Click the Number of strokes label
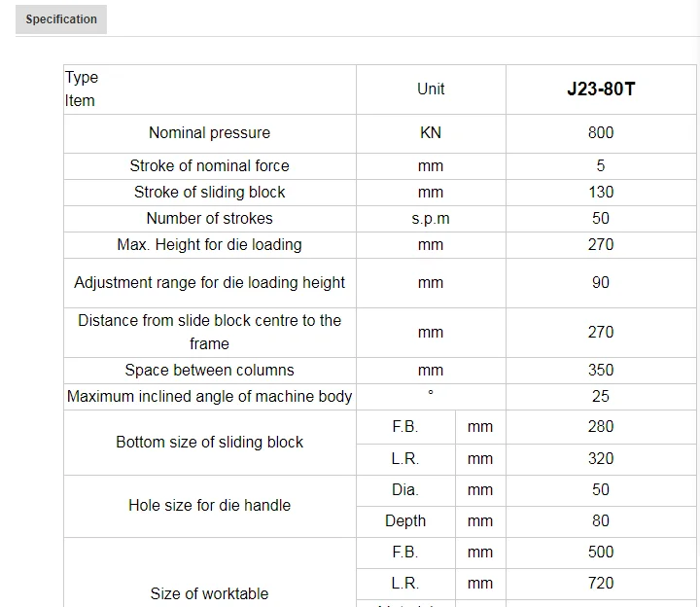Viewport: 700px width, 607px height. (x=209, y=219)
